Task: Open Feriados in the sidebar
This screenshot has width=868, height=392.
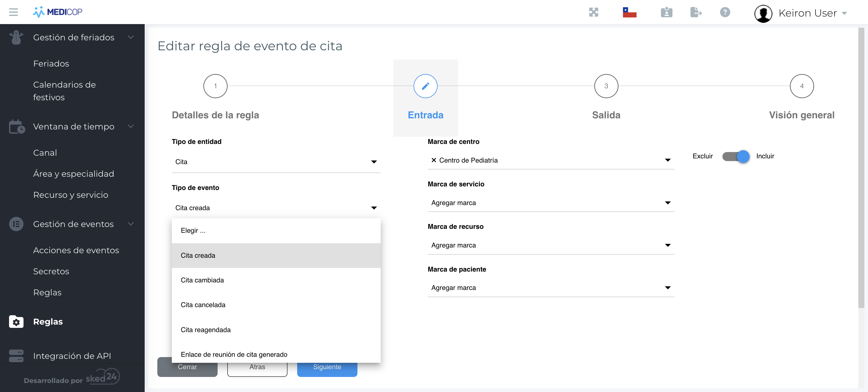Action: tap(51, 64)
